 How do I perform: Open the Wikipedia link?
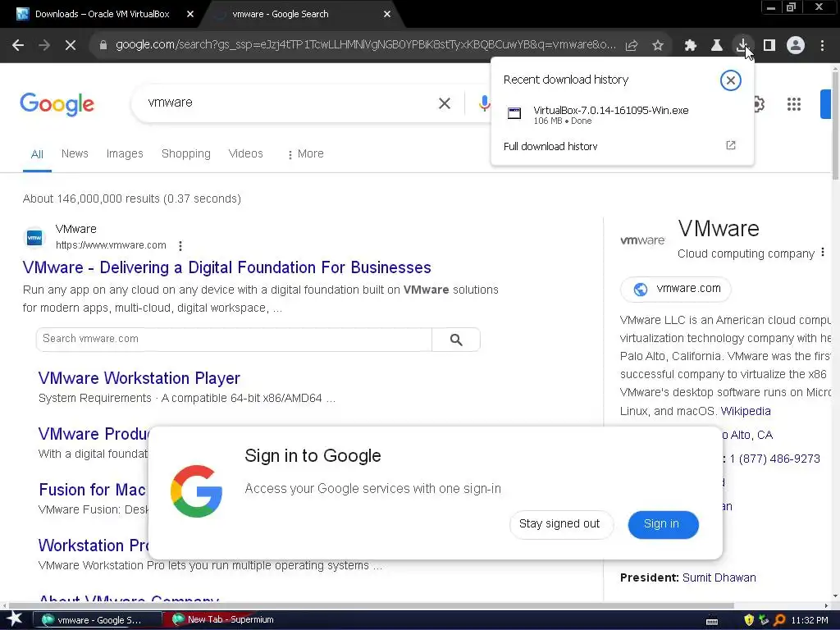click(x=746, y=411)
